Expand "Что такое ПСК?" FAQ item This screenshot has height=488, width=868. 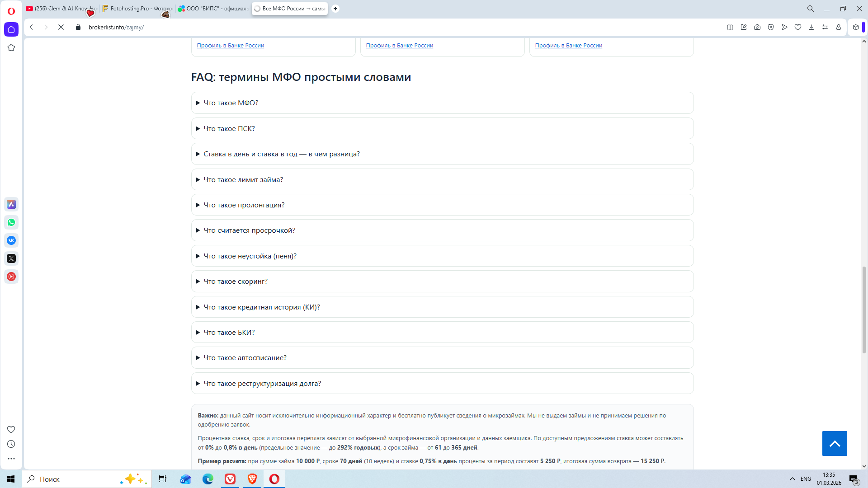[x=229, y=129]
